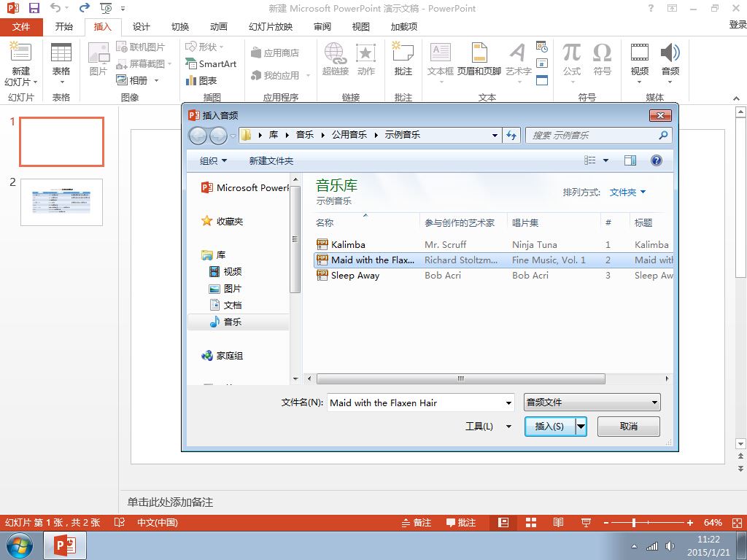747x560 pixels.
Task: Start Slide Show from status bar icon
Action: [x=586, y=522]
